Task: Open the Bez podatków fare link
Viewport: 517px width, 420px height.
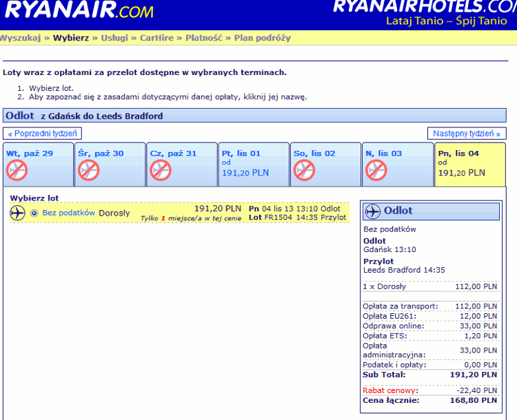Action: (68, 213)
